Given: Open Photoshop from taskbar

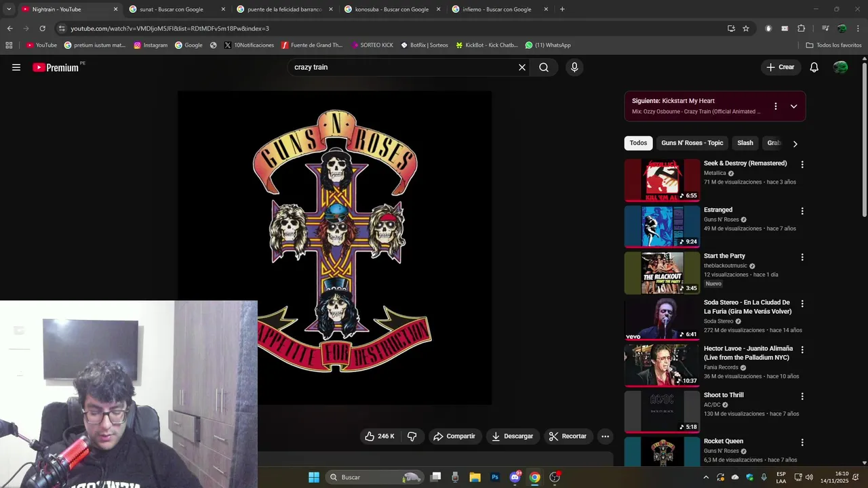Looking at the screenshot, I should click(495, 477).
